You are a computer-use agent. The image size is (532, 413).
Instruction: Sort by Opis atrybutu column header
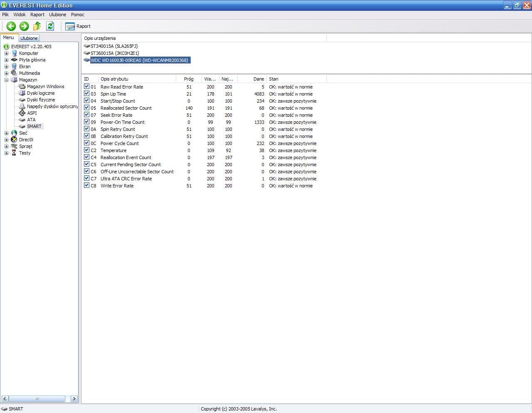(x=137, y=79)
